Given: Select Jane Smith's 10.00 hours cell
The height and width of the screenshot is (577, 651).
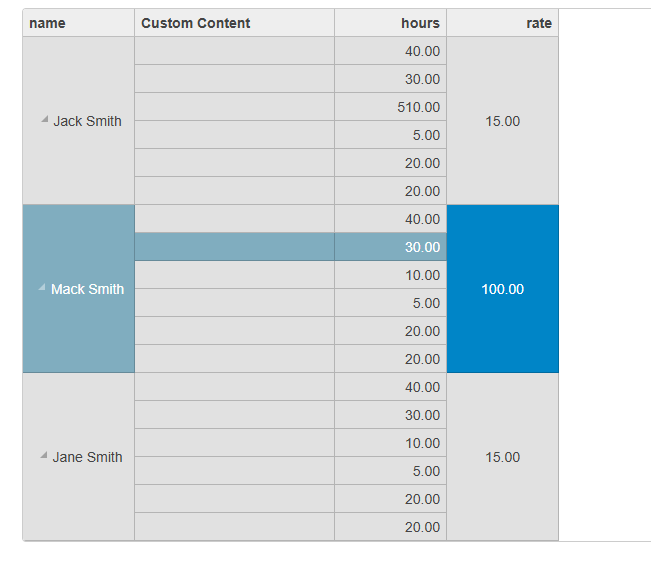Looking at the screenshot, I should click(x=391, y=443).
